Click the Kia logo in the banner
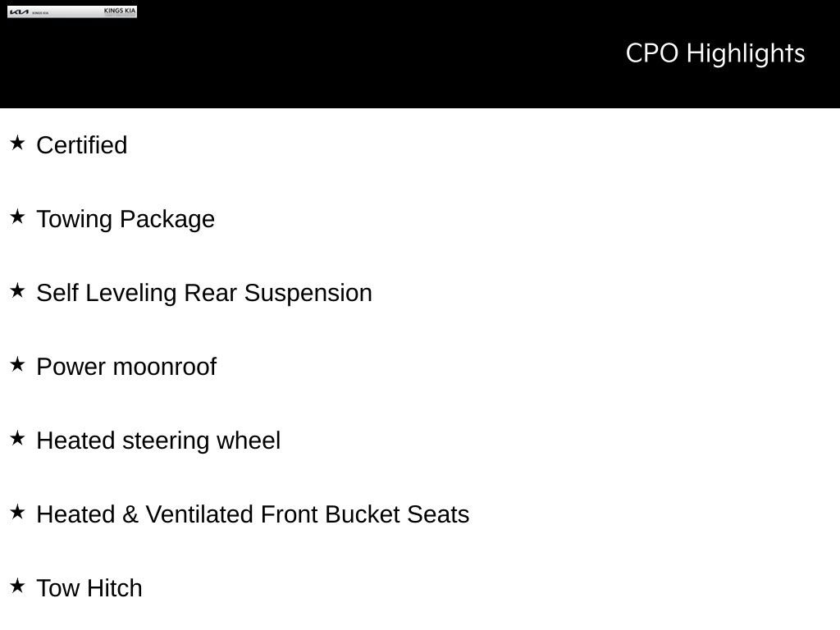840x630 pixels. (x=20, y=12)
